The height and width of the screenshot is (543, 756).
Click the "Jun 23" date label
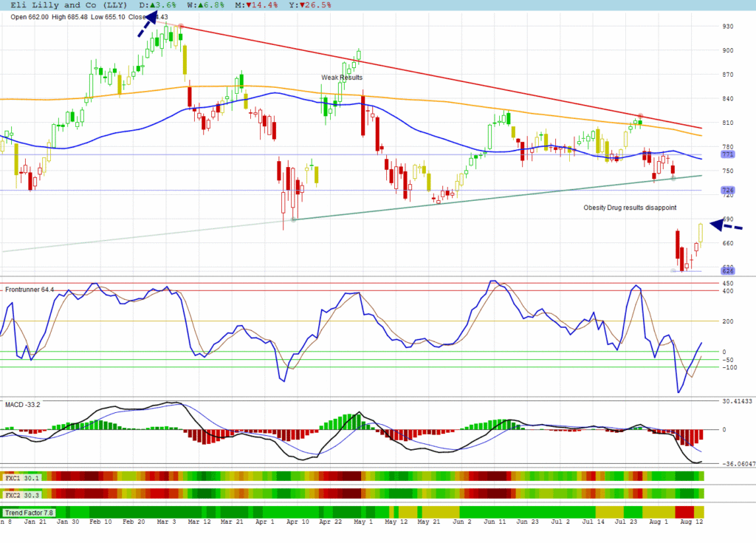527,522
